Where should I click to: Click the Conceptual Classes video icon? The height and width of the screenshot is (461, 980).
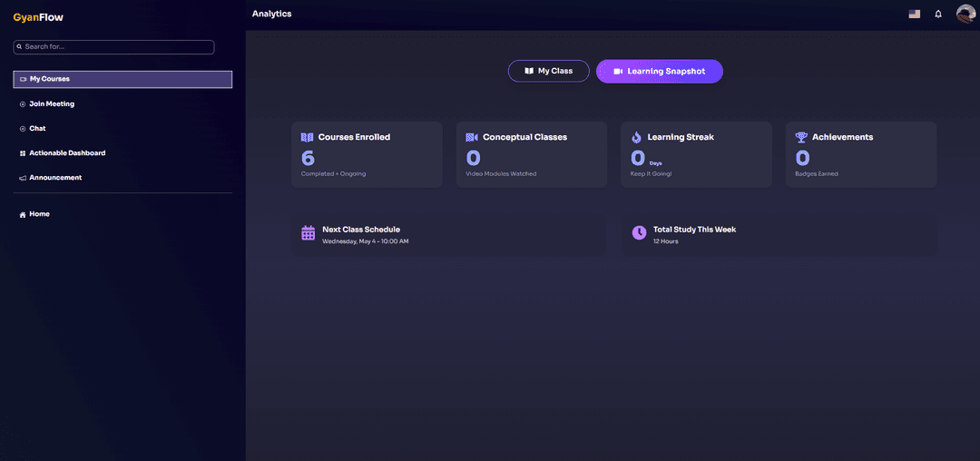(472, 137)
